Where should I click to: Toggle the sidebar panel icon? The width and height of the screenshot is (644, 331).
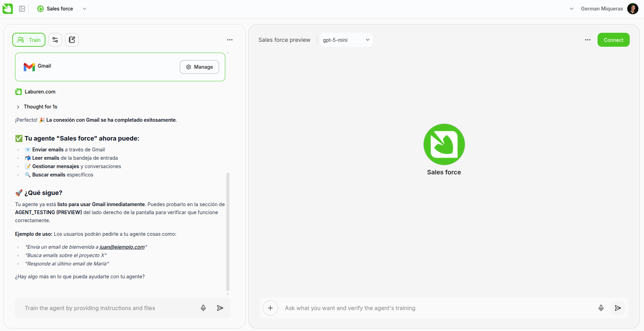(22, 9)
